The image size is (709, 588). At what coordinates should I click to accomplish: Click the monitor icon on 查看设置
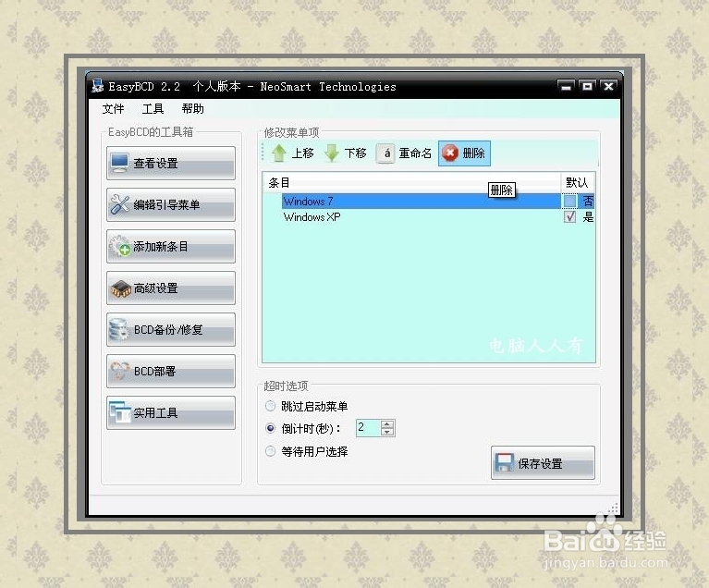(x=119, y=163)
